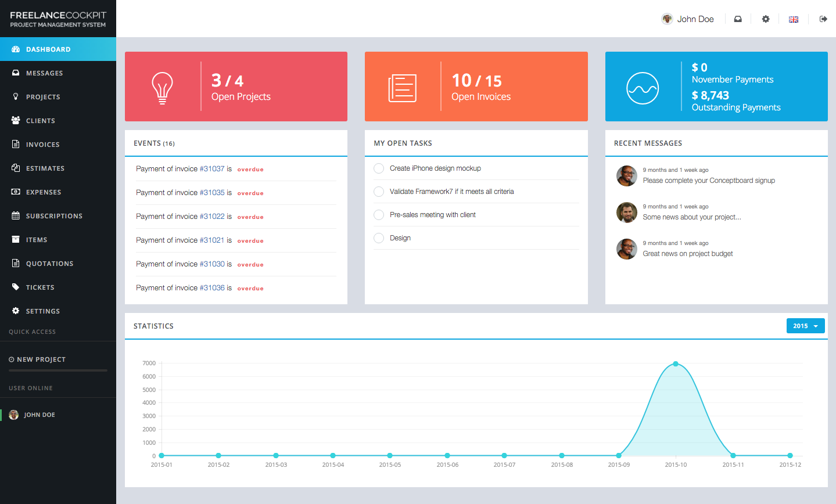Expand the 2015 year dropdown
This screenshot has width=836, height=504.
click(805, 326)
